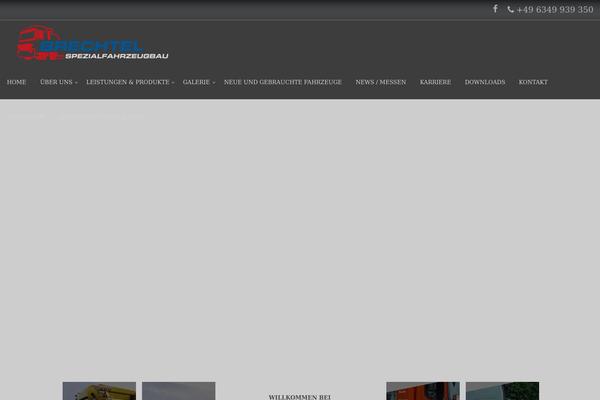Expand the arrow next to ÜBER UNS
Viewport: 600px width, 400px height.
(x=76, y=83)
